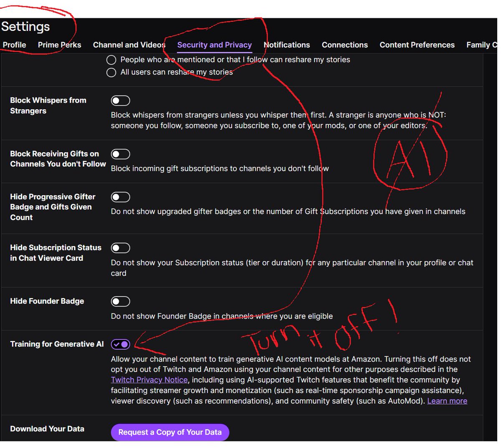This screenshot has width=501, height=448.
Task: Open the Prime Perks tab
Action: point(59,45)
